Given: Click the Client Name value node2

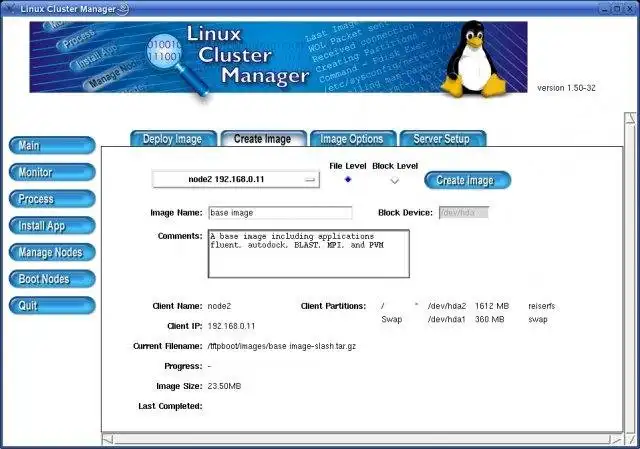Looking at the screenshot, I should pyautogui.click(x=219, y=306).
